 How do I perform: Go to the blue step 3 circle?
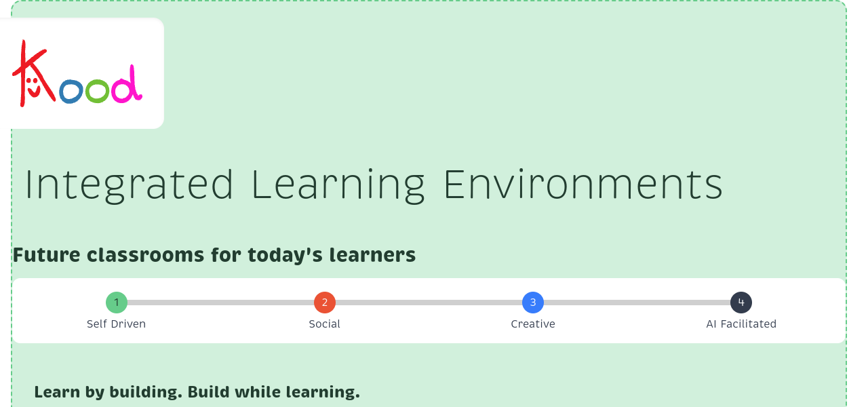(533, 303)
